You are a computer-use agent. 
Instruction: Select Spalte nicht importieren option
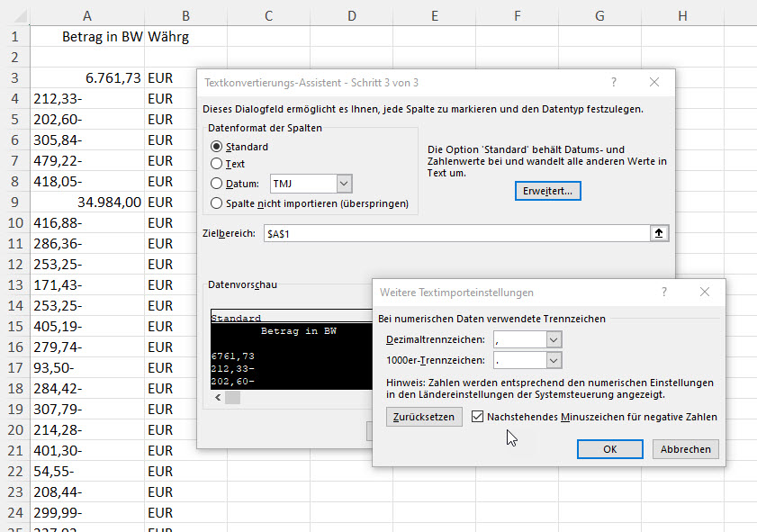point(216,203)
